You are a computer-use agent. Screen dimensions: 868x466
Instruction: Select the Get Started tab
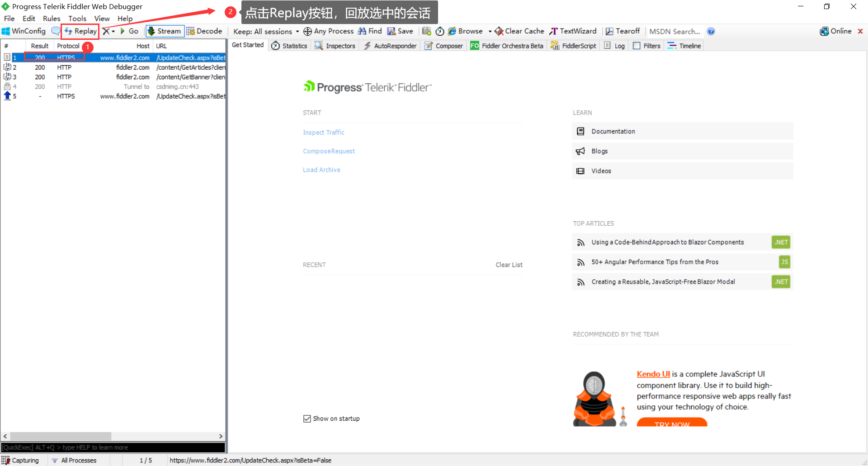click(248, 45)
